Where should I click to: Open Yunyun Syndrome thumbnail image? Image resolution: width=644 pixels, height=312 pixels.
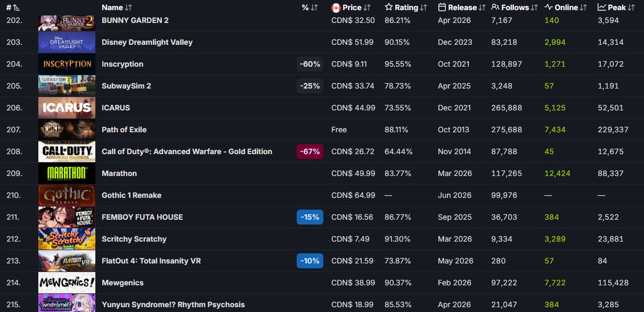coord(67,303)
